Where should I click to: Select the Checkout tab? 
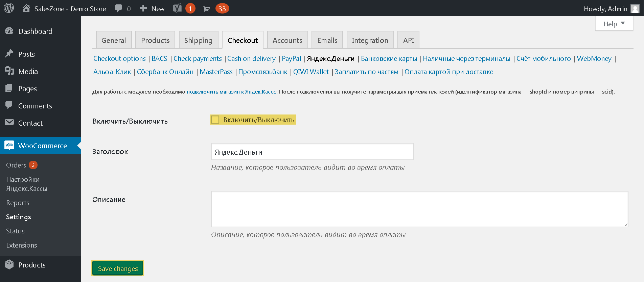(243, 40)
